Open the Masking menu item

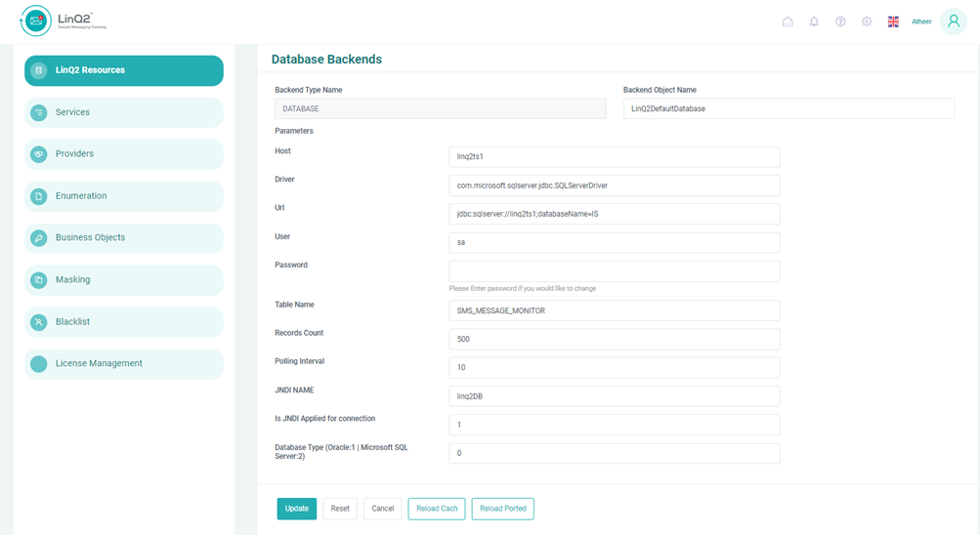pos(124,279)
